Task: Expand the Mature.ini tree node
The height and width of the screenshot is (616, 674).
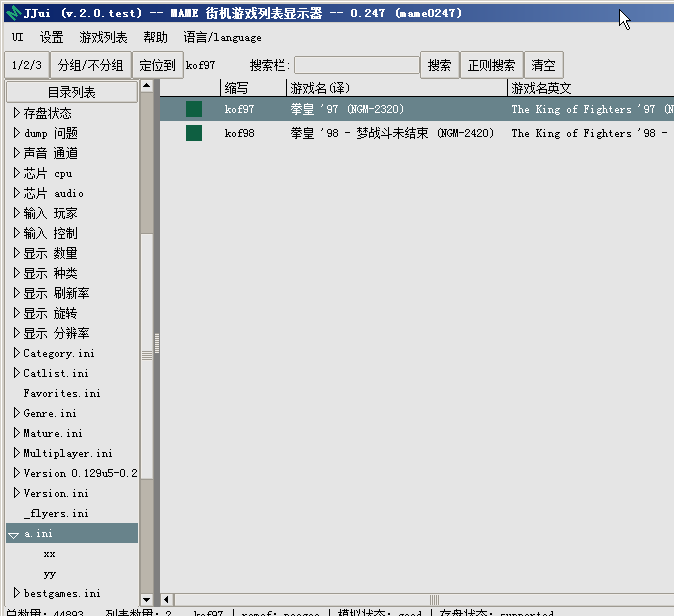Action: [x=17, y=433]
